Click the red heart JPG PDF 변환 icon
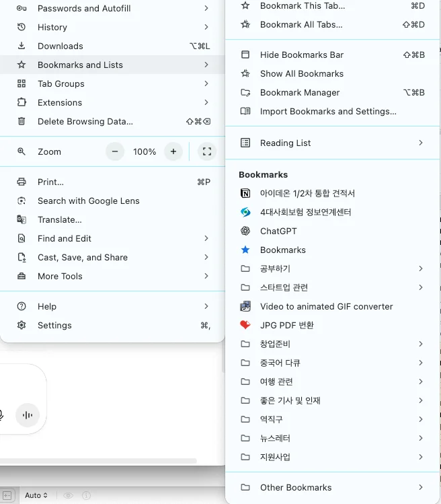Screen dimensions: 441x504 click(x=245, y=325)
